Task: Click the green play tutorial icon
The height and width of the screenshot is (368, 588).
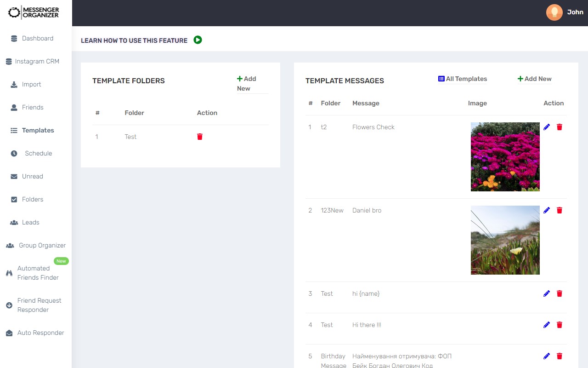Action: pos(198,40)
